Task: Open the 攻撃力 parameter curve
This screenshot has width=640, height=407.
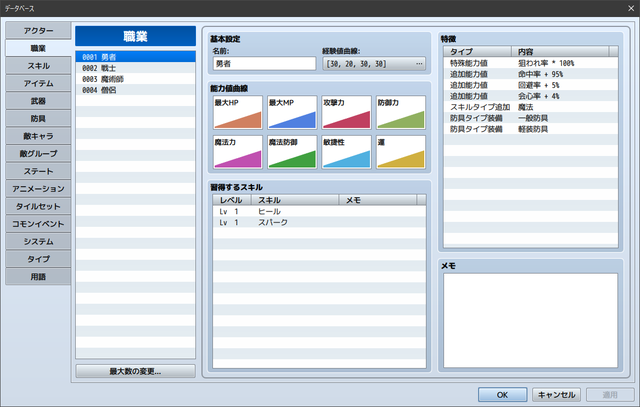Action: [x=346, y=112]
